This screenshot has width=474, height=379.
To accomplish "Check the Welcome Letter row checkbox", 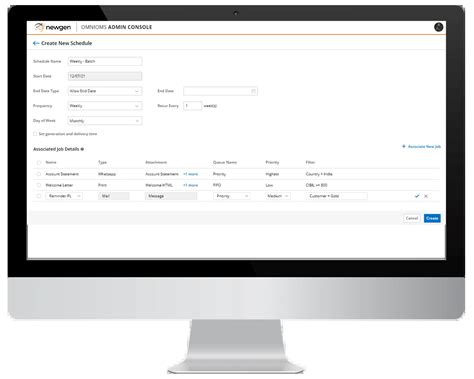I will coord(39,185).
